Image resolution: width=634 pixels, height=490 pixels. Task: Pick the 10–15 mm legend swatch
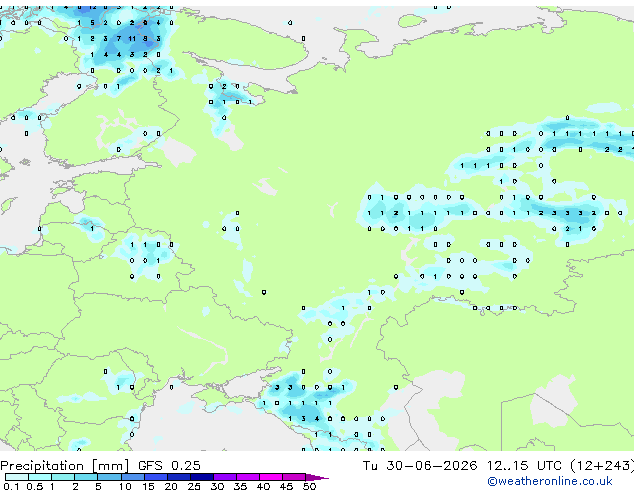132,477
